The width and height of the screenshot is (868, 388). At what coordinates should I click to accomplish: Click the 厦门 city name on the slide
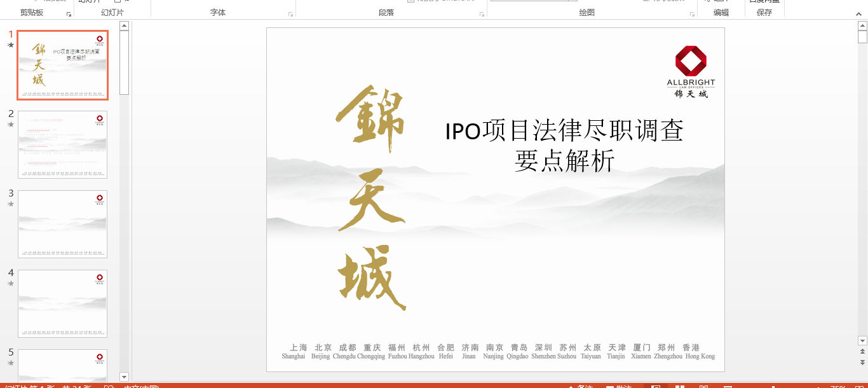pos(642,348)
